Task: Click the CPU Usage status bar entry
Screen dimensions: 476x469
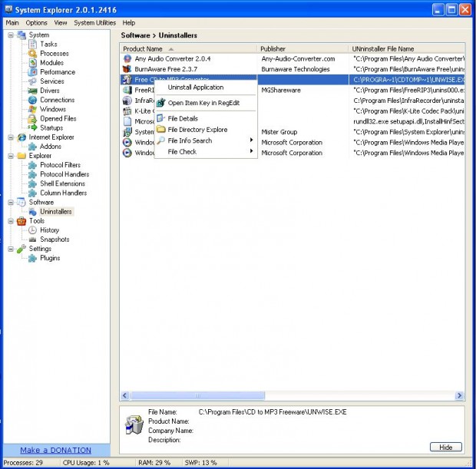Action: pyautogui.click(x=86, y=463)
